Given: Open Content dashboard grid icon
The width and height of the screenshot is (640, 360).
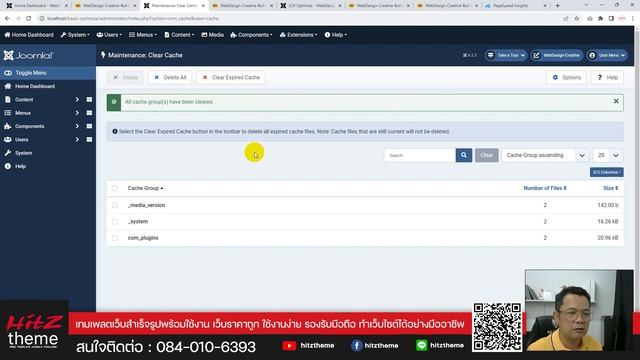Looking at the screenshot, I should click(89, 99).
